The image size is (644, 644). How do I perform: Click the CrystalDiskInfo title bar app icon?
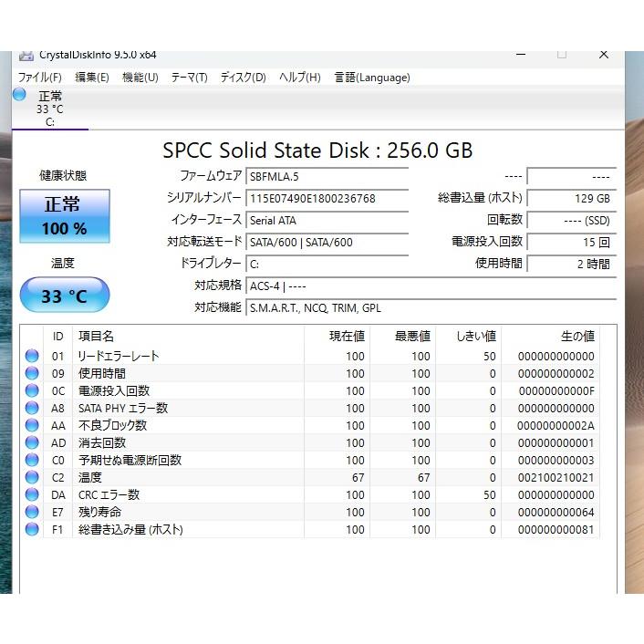(26, 56)
